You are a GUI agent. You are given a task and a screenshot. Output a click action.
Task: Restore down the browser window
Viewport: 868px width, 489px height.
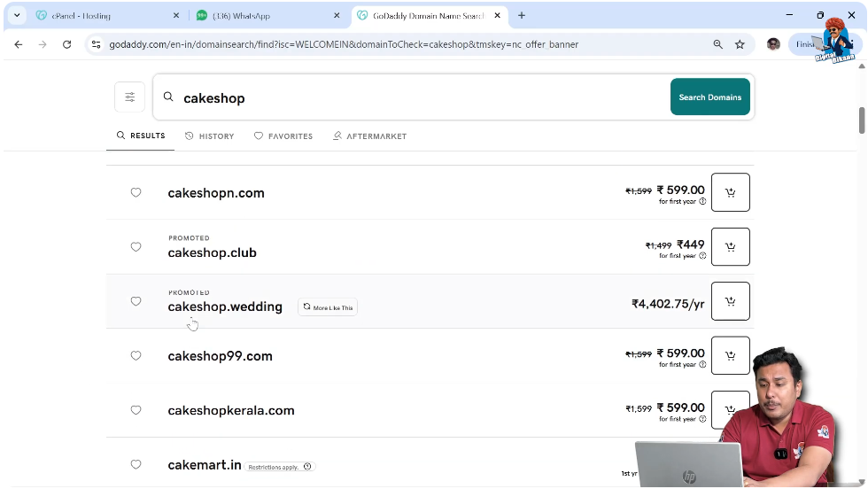click(820, 15)
